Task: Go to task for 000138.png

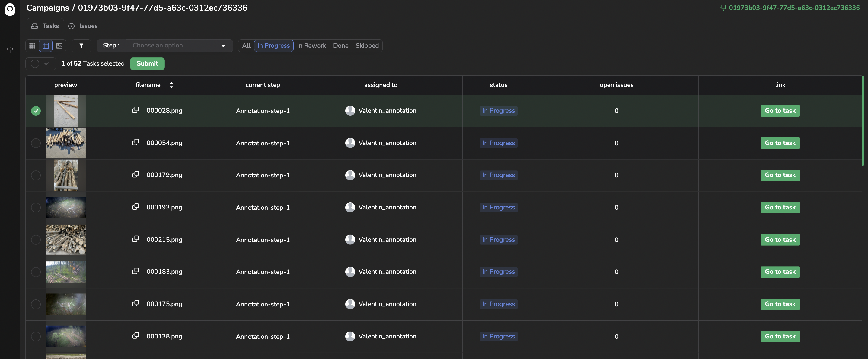Action: 780,336
